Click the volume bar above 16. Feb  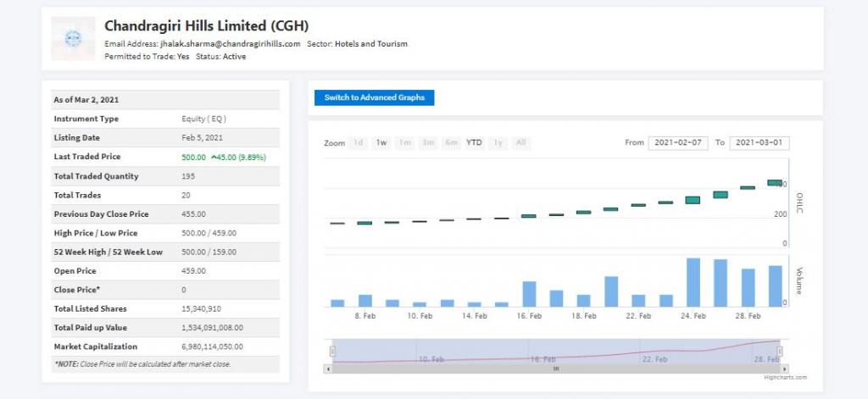(x=529, y=294)
